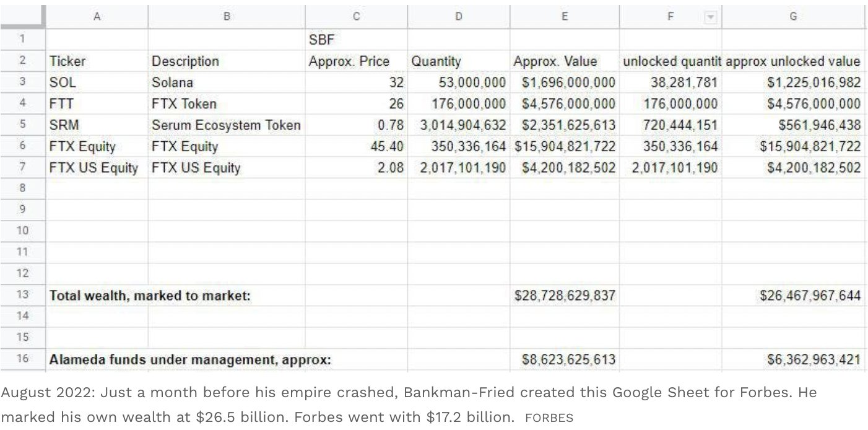Click the 'Approx. Value' header cell
This screenshot has height=430, width=868.
point(564,61)
